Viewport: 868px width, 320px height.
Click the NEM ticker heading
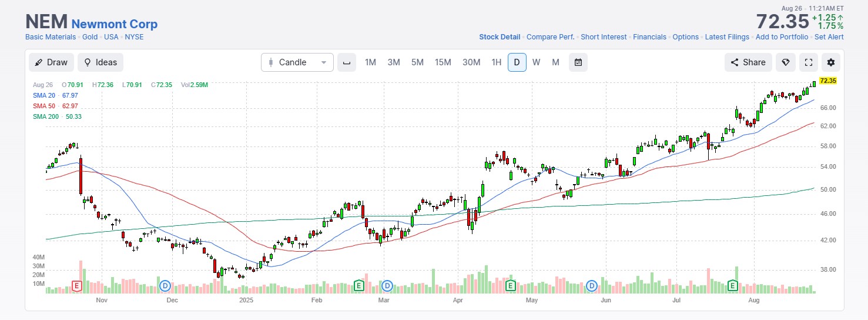click(46, 22)
